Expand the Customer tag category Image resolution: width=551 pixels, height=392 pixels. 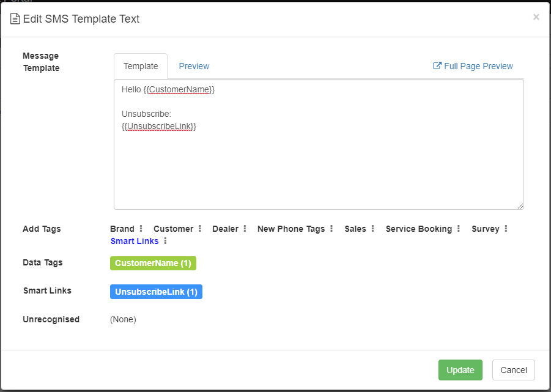click(x=174, y=229)
